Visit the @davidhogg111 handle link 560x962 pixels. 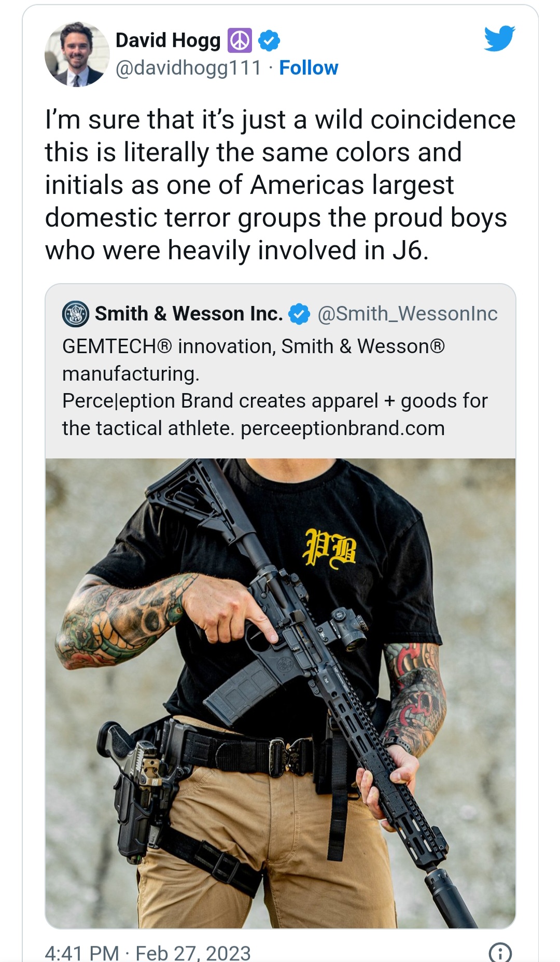click(x=189, y=68)
